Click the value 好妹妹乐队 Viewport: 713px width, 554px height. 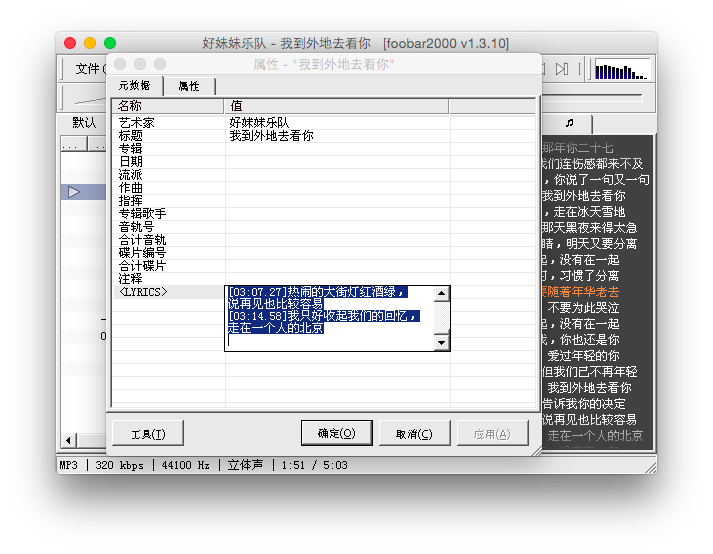pos(259,122)
